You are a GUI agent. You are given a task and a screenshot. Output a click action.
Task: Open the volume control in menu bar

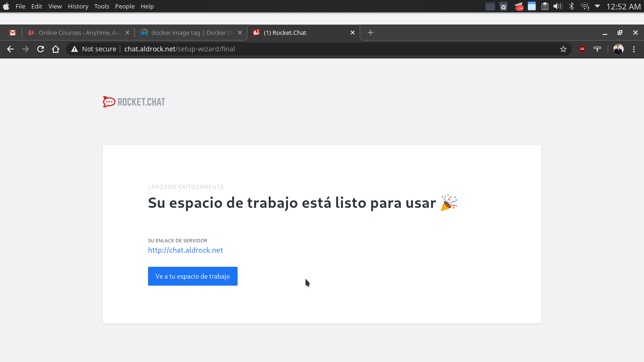pos(558,6)
